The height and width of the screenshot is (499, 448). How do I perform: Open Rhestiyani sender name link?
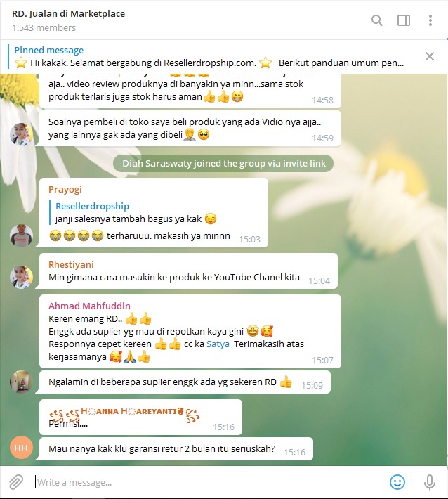click(x=71, y=264)
